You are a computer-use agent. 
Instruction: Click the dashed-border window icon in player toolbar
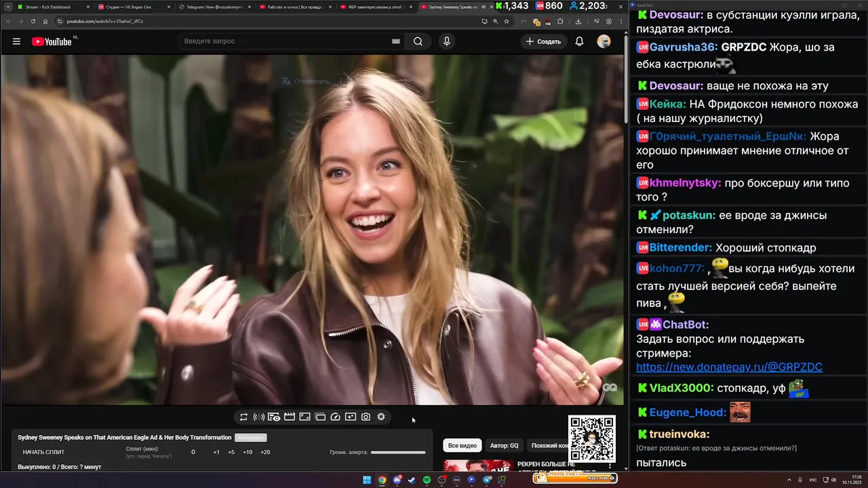pyautogui.click(x=320, y=417)
